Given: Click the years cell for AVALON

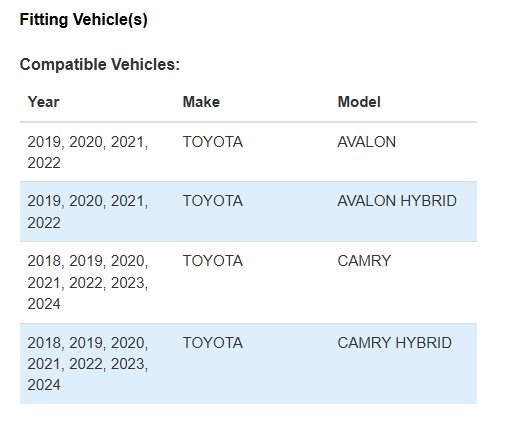Looking at the screenshot, I should coord(88,152).
